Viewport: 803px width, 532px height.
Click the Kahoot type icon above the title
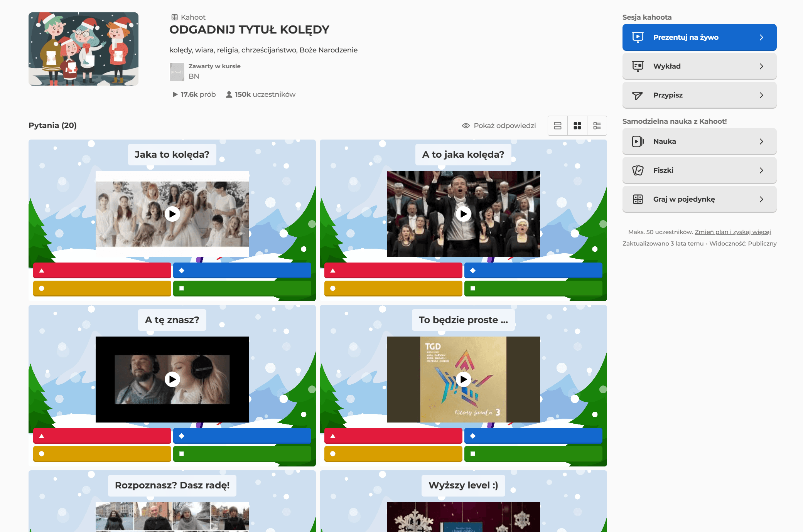[175, 17]
